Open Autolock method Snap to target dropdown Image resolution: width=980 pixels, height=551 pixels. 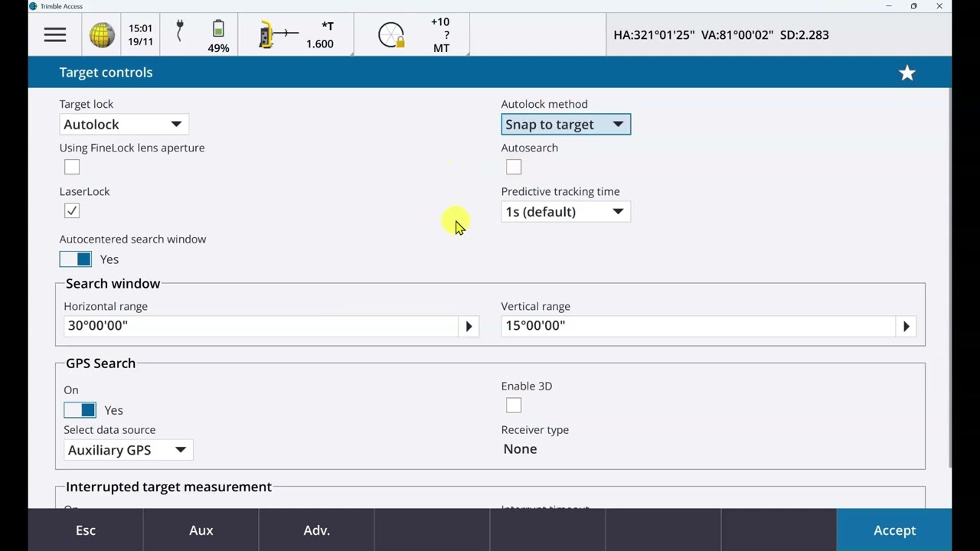566,124
